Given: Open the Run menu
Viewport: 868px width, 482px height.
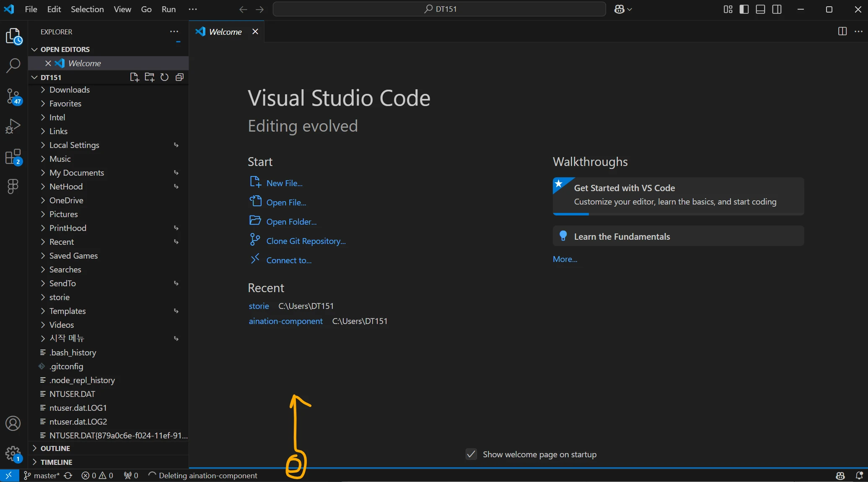Looking at the screenshot, I should click(169, 9).
